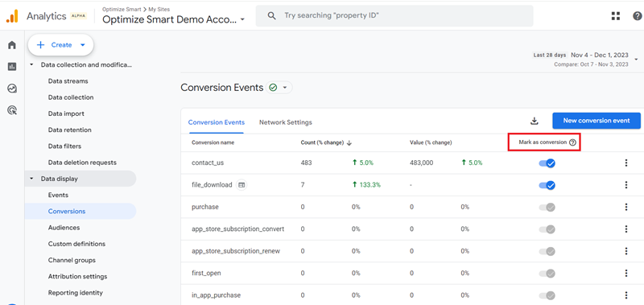The image size is (644, 305).
Task: Sort by Value (% change) column header
Action: coord(431,143)
